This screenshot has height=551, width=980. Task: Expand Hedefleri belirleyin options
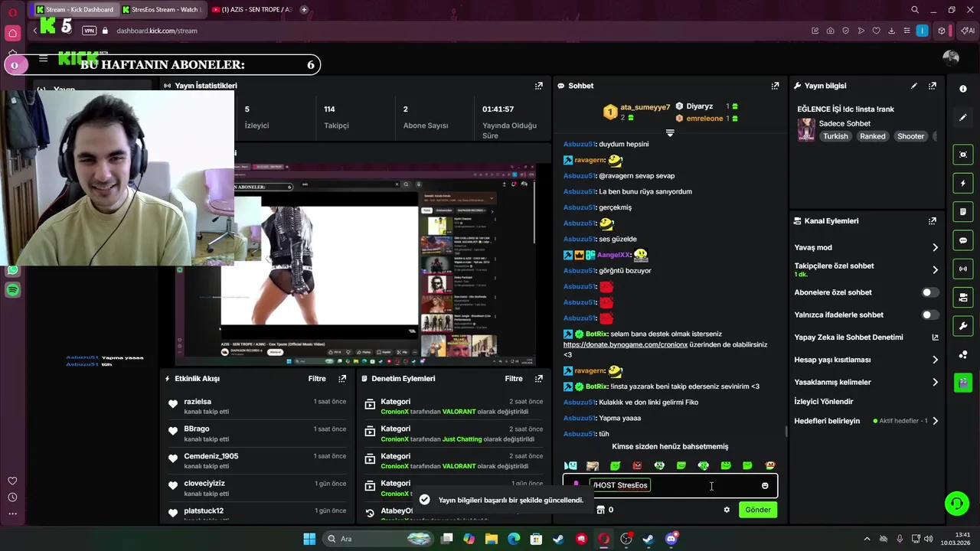(x=935, y=421)
